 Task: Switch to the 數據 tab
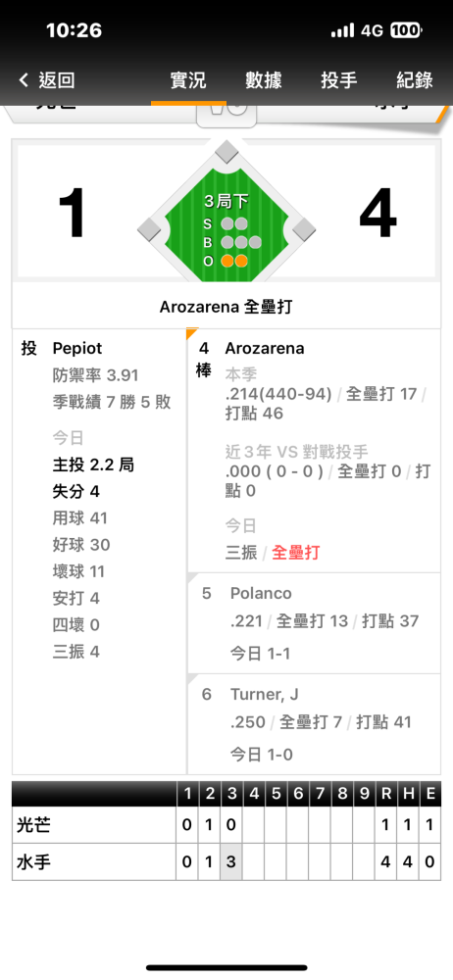point(264,80)
